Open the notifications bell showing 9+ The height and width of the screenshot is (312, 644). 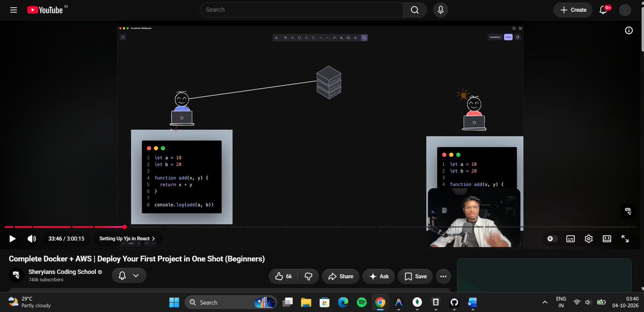click(604, 10)
